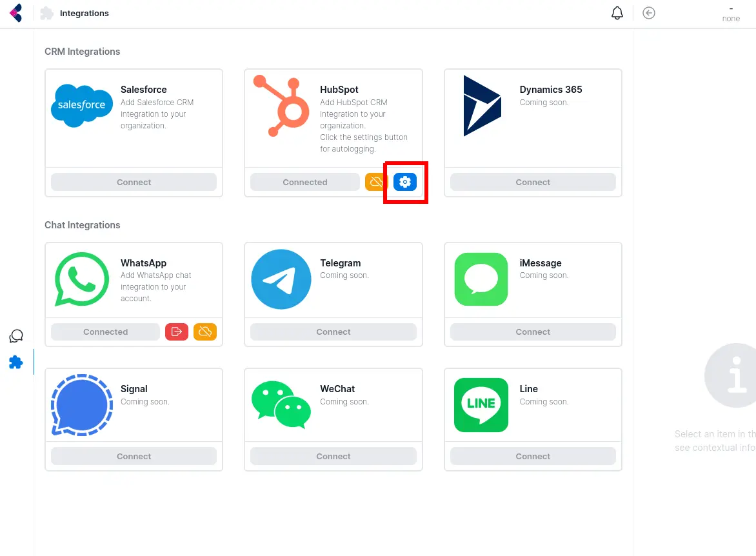
Task: Click the 'Dynamics 365' card title
Action: 551,89
